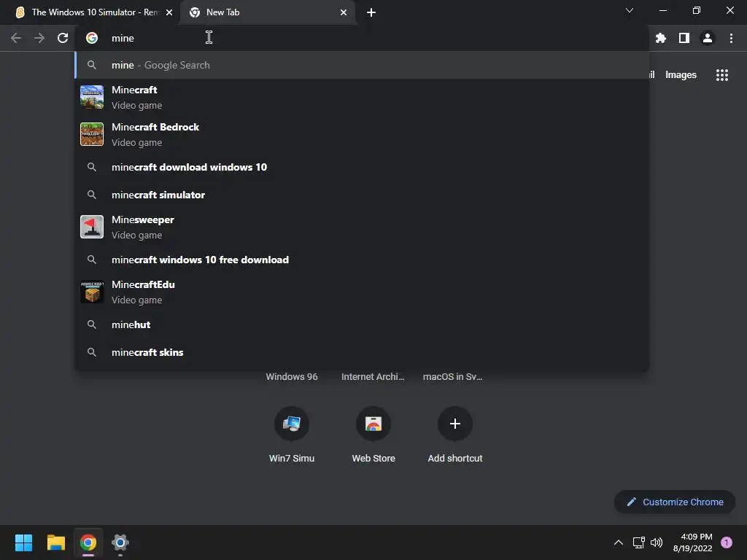
Task: Click the address bar containing 'mine'
Action: click(x=362, y=38)
